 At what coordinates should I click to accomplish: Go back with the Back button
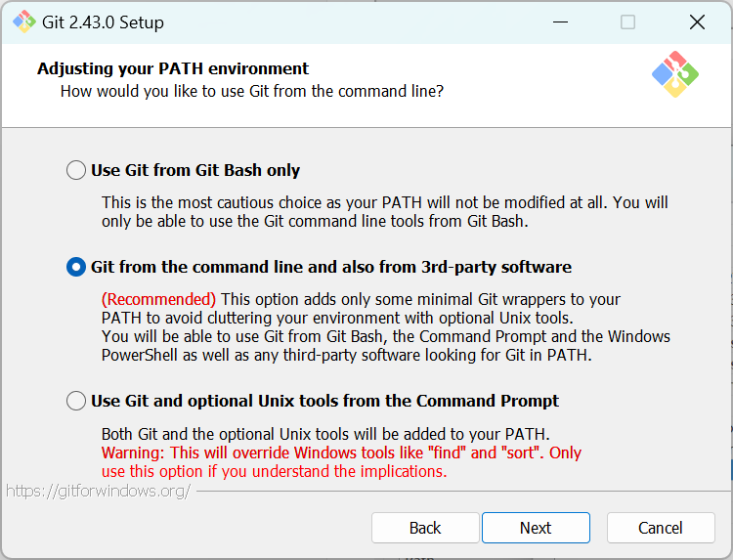click(425, 528)
